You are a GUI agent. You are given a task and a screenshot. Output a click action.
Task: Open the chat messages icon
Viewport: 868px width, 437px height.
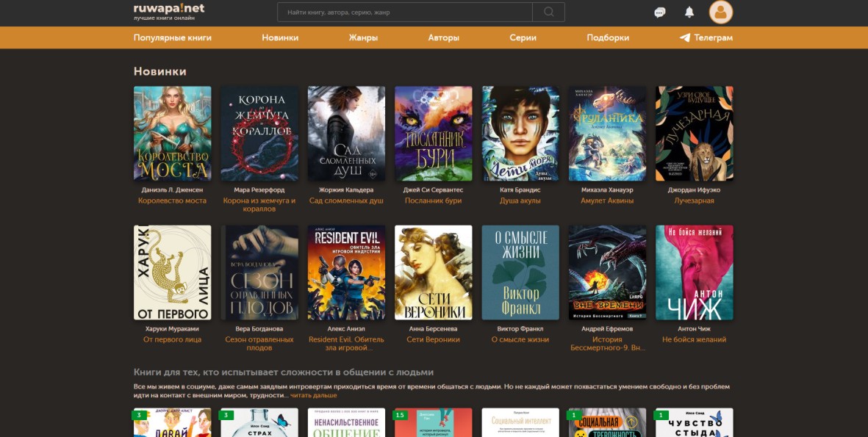point(660,12)
